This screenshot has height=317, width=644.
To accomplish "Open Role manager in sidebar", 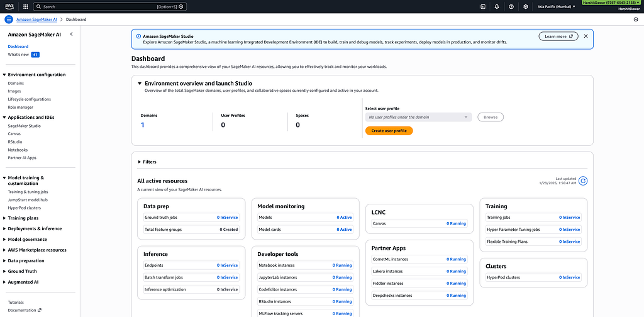I will click(x=21, y=107).
